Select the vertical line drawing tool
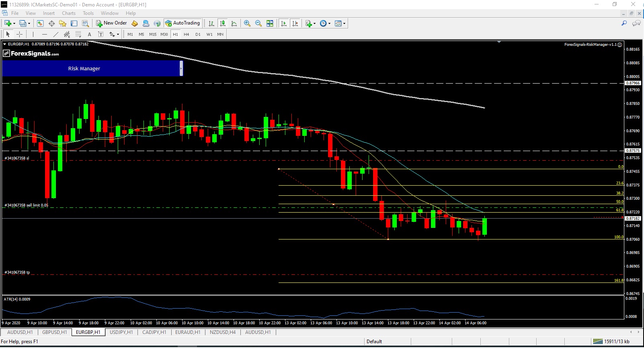644x348 pixels. 33,34
